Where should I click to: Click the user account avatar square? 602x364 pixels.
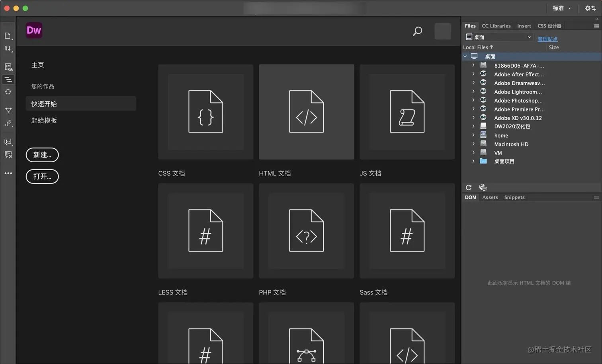443,31
